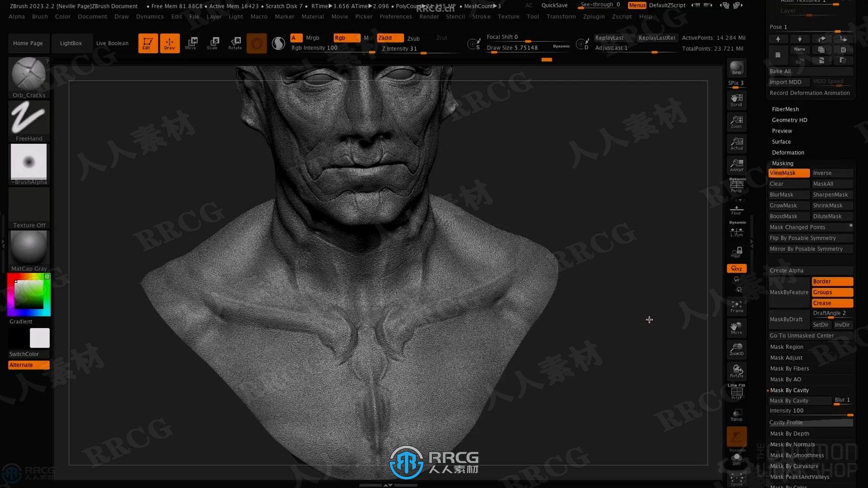Toggle Zadd mode

tap(390, 38)
